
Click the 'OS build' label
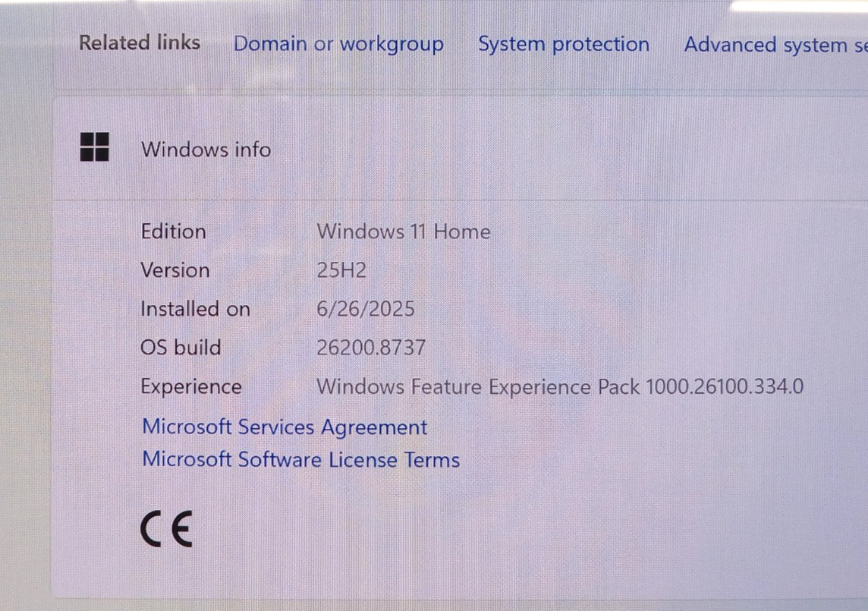click(x=181, y=348)
